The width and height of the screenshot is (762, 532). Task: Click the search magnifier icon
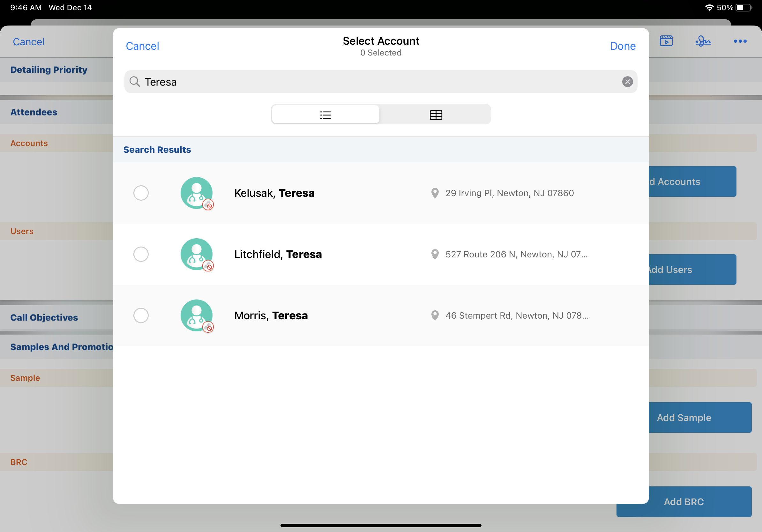134,82
